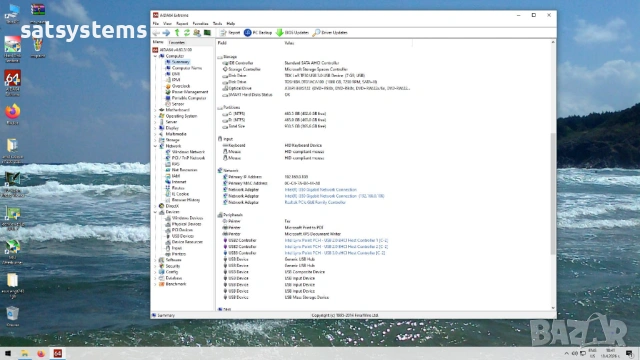The image size is (640, 360).
Task: Open File Explorer from the taskbar
Action: point(24,353)
